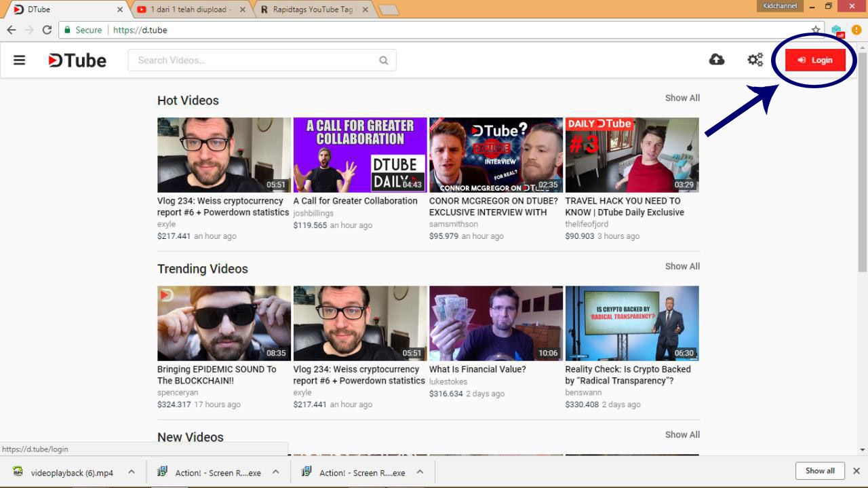Expand options for second Action! Screen Recorder download
The image size is (868, 488).
[x=420, y=472]
